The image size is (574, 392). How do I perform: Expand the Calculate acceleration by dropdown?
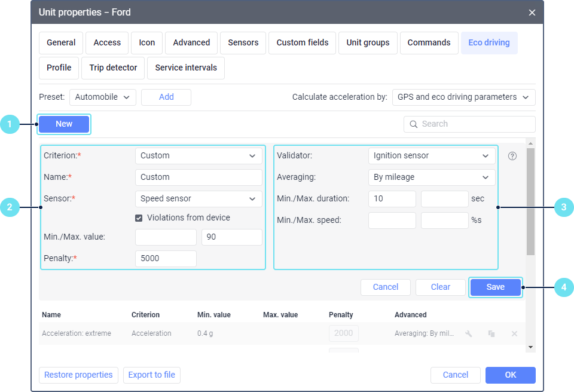tap(463, 97)
